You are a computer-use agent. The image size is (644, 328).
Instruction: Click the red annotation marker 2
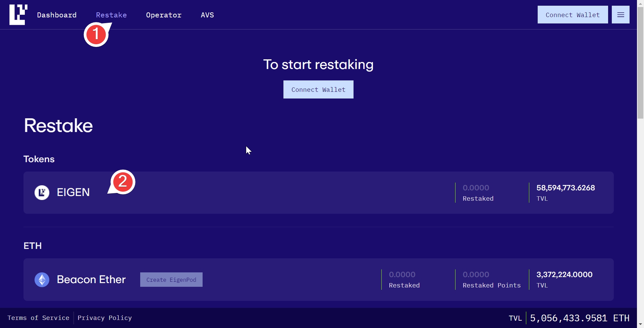pos(123,182)
